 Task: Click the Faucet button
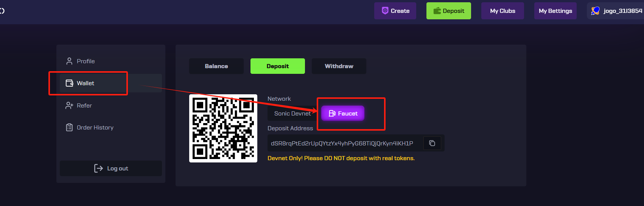point(343,113)
